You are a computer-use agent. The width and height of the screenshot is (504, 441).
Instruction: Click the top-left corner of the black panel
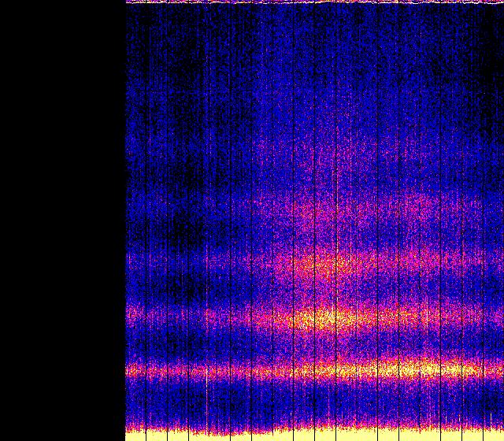click(2, 2)
